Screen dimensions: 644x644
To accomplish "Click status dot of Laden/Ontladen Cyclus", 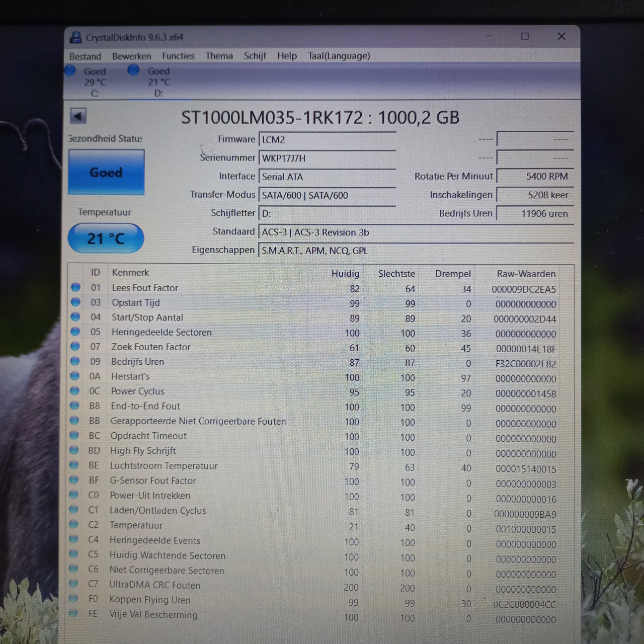I will [x=74, y=510].
